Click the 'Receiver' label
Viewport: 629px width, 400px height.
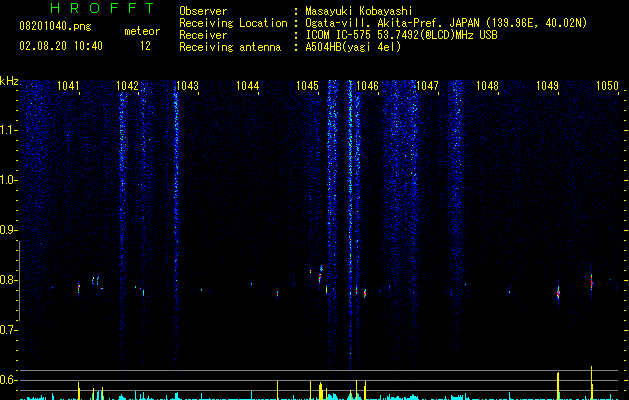203,35
